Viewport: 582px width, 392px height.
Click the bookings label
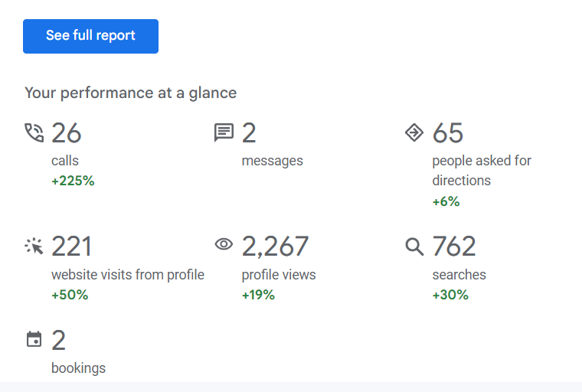[x=78, y=368]
